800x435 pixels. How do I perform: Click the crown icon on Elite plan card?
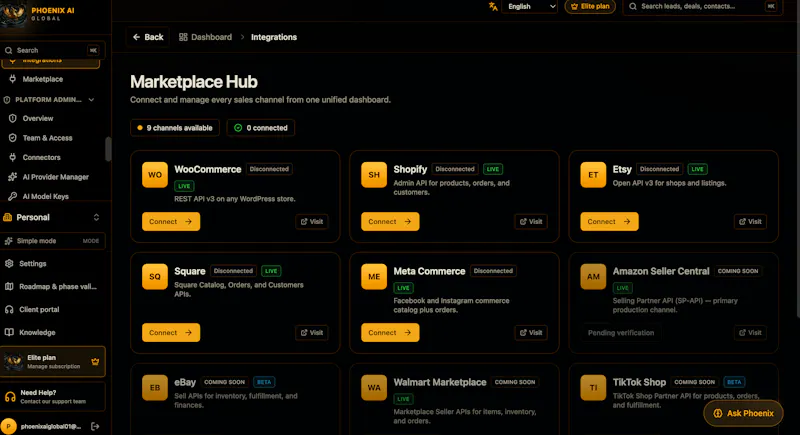95,362
